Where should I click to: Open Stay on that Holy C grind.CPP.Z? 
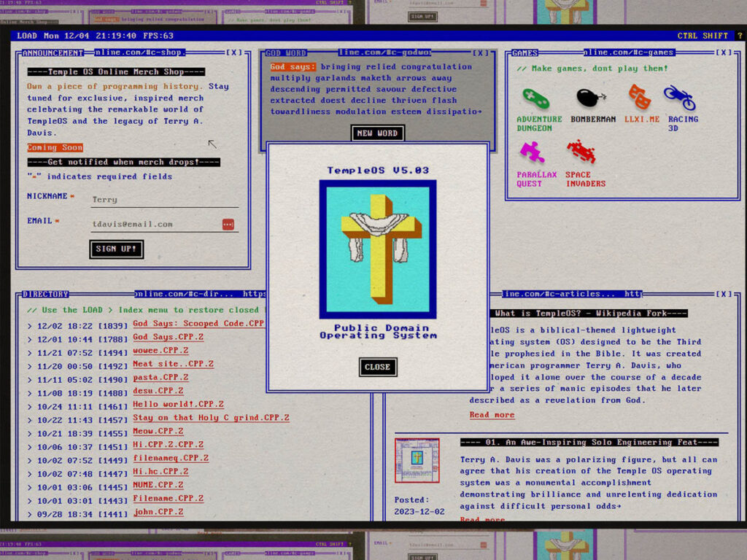point(211,417)
